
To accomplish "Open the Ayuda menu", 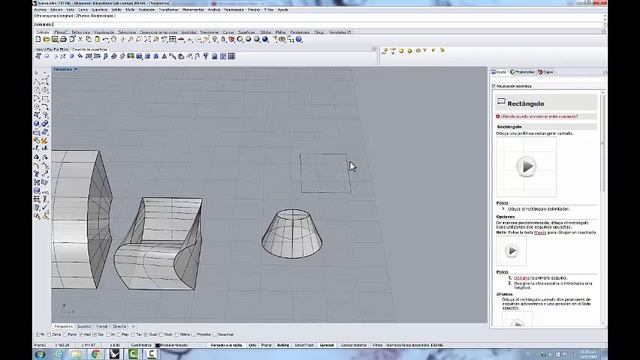I will [283, 10].
